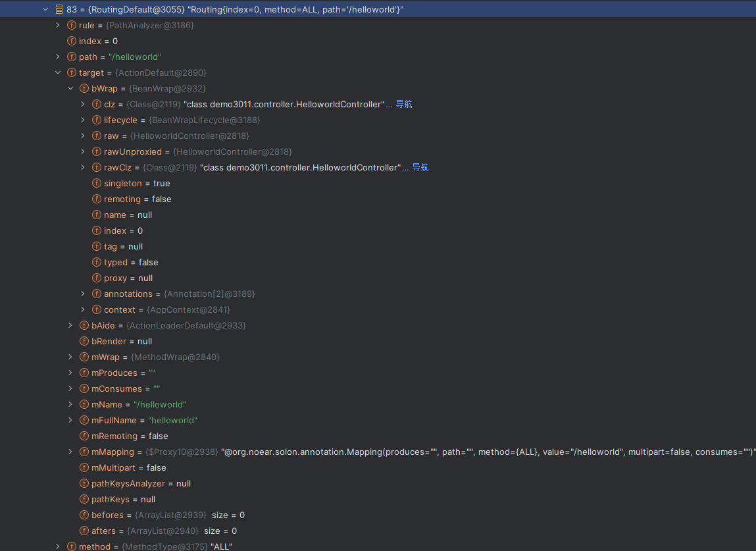The height and width of the screenshot is (551, 756).
Task: Click the field icon beside typed
Action: 97,262
